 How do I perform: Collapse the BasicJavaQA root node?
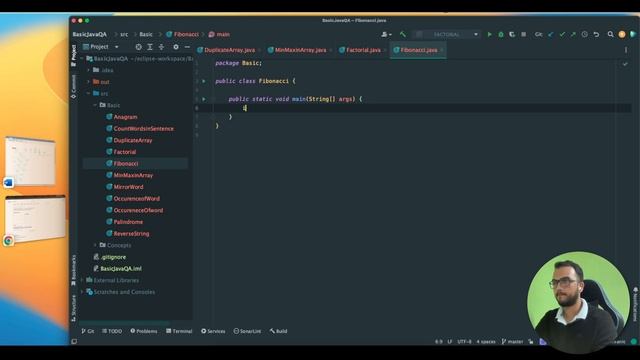pyautogui.click(x=82, y=59)
